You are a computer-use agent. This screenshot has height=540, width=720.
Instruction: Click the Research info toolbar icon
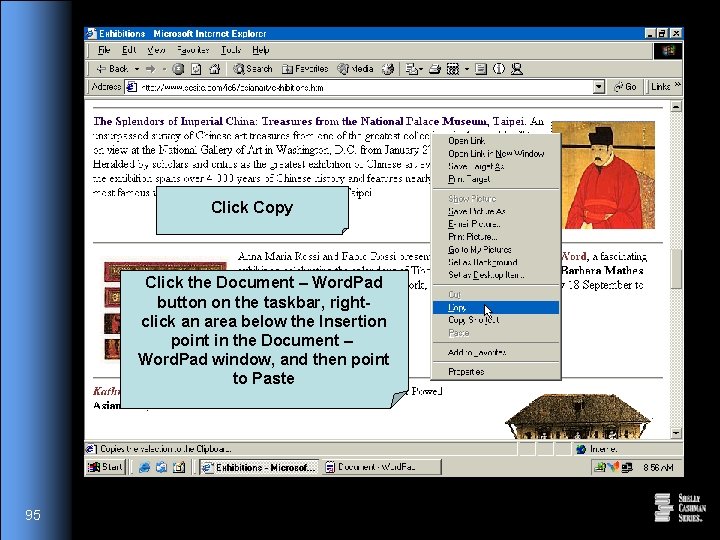499,69
